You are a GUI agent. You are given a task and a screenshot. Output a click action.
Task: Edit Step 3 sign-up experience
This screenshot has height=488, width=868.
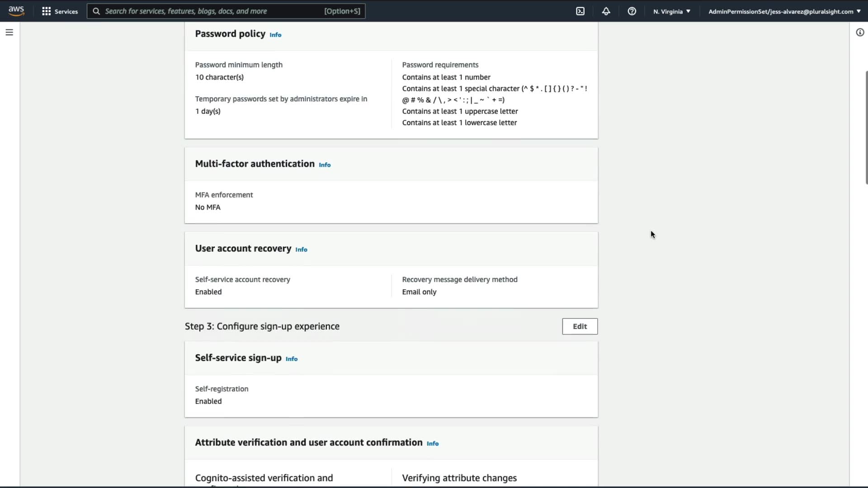point(580,326)
